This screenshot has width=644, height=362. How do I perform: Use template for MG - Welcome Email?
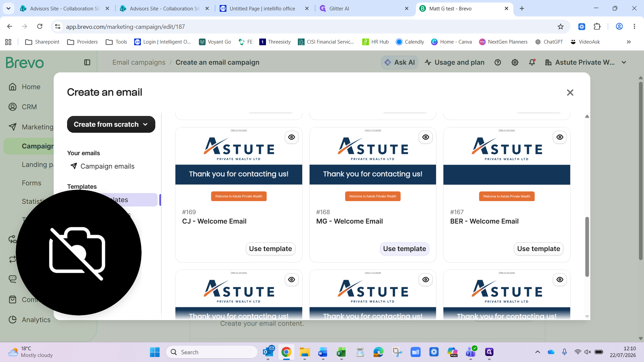405,249
